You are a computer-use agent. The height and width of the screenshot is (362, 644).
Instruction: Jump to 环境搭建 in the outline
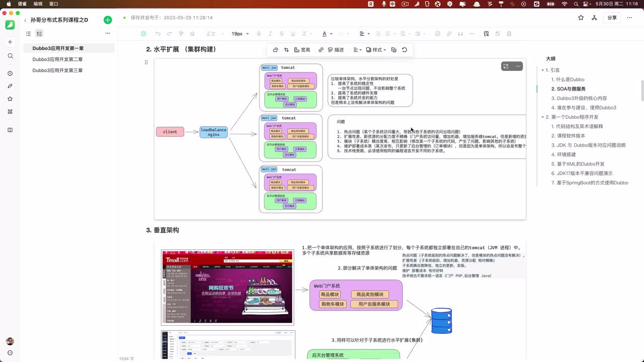tap(563, 154)
